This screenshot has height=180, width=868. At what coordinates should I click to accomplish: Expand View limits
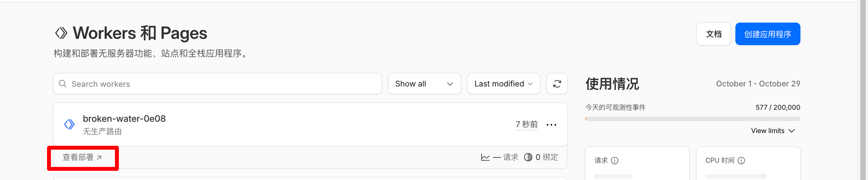(773, 131)
